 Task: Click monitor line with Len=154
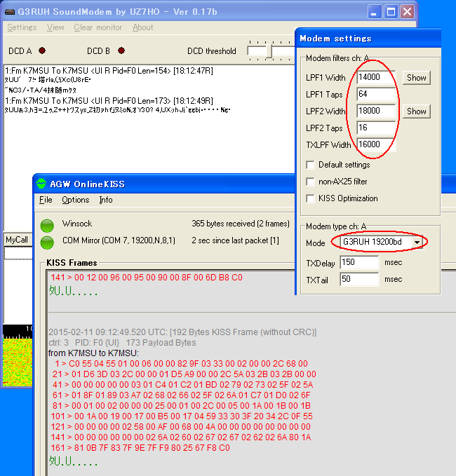(x=109, y=71)
